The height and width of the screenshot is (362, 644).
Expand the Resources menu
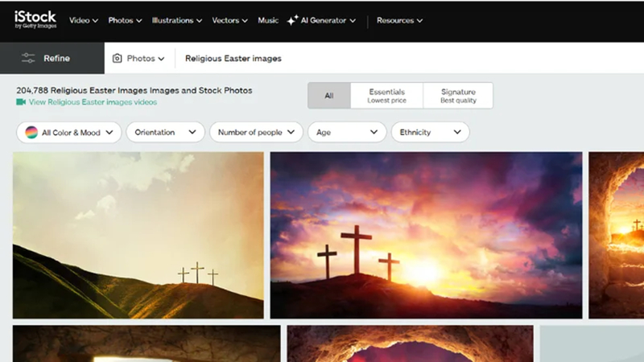pos(399,20)
